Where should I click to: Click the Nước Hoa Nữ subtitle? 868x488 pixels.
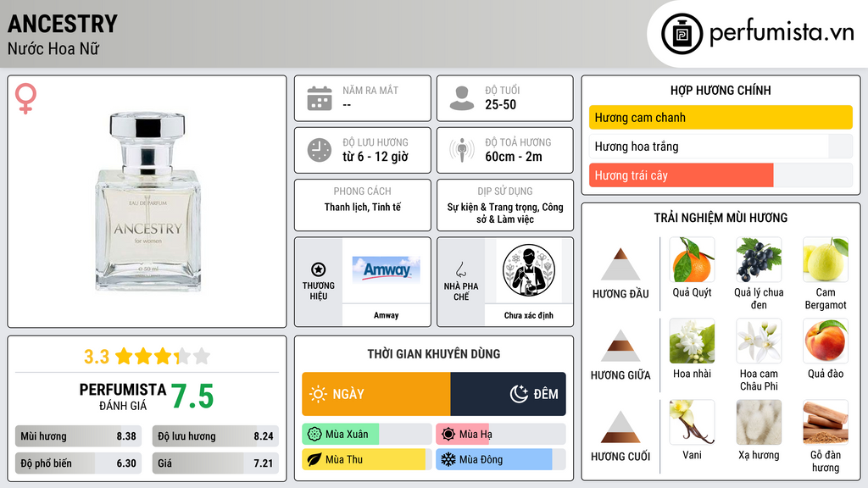(53, 49)
